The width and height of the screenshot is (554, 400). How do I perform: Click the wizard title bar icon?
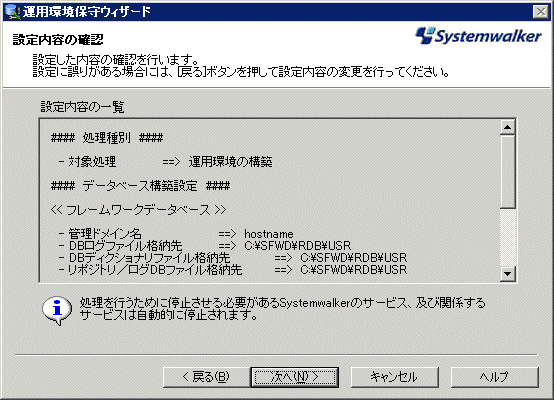click(13, 12)
